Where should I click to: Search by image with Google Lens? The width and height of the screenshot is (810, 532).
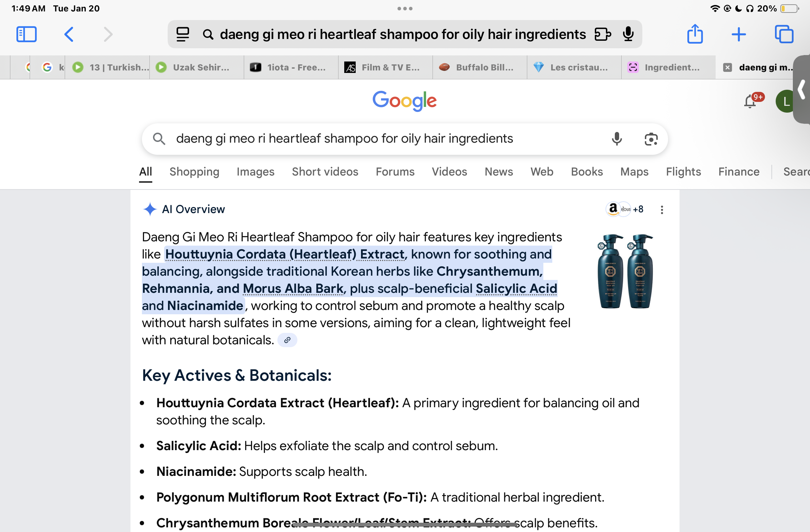[x=651, y=139]
